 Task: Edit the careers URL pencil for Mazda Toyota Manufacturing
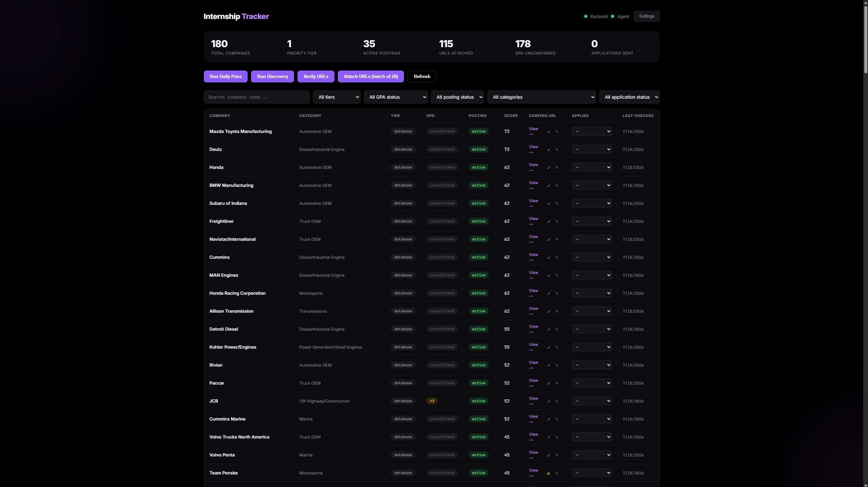[557, 132]
